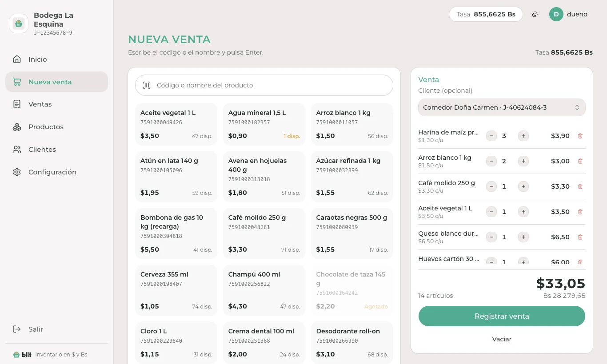Click the barcode scanner icon in search

click(147, 85)
